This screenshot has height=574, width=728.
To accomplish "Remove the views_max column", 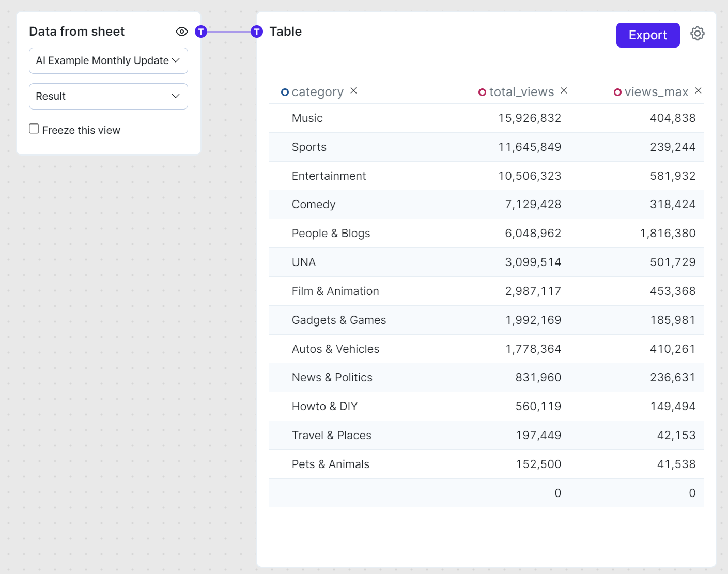I will 698,90.
